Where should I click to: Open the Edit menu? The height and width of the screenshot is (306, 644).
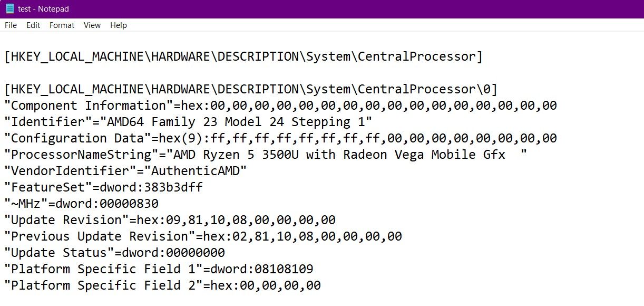pyautogui.click(x=33, y=25)
